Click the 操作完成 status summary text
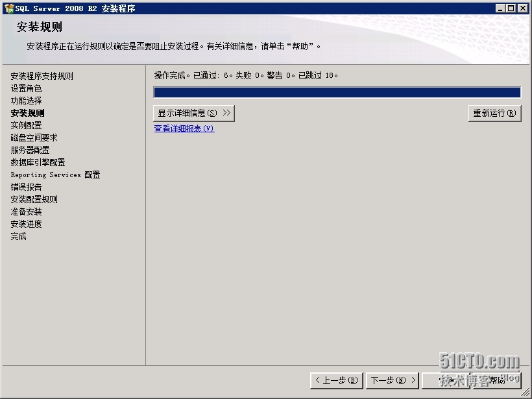 [246, 75]
